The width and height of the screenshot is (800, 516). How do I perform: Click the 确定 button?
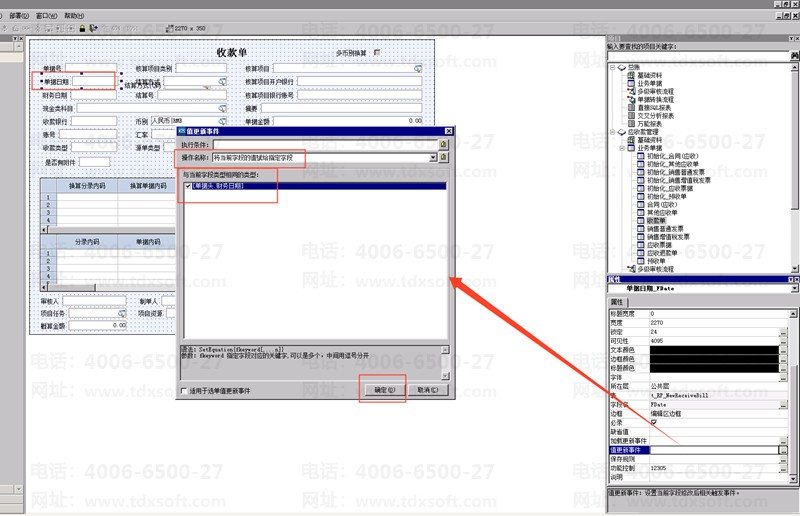pos(384,390)
